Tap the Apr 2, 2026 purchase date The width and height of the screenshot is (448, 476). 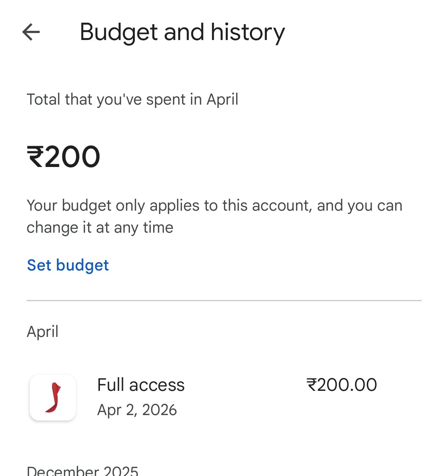137,410
